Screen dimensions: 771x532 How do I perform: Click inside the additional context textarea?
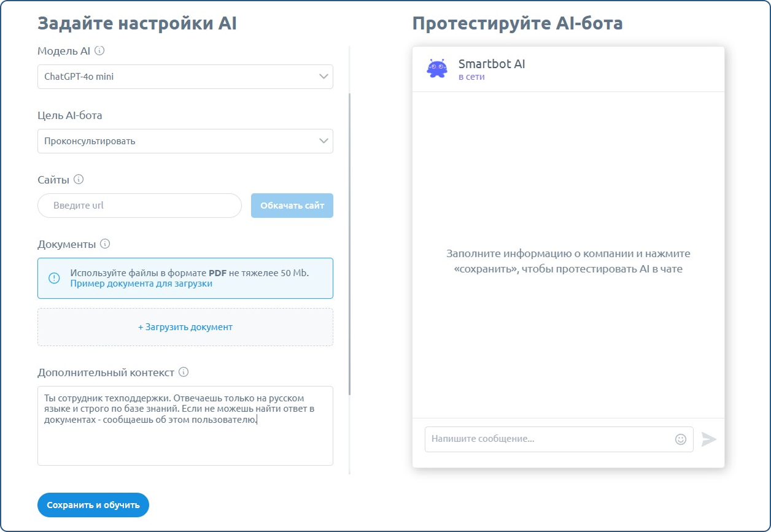tap(185, 425)
